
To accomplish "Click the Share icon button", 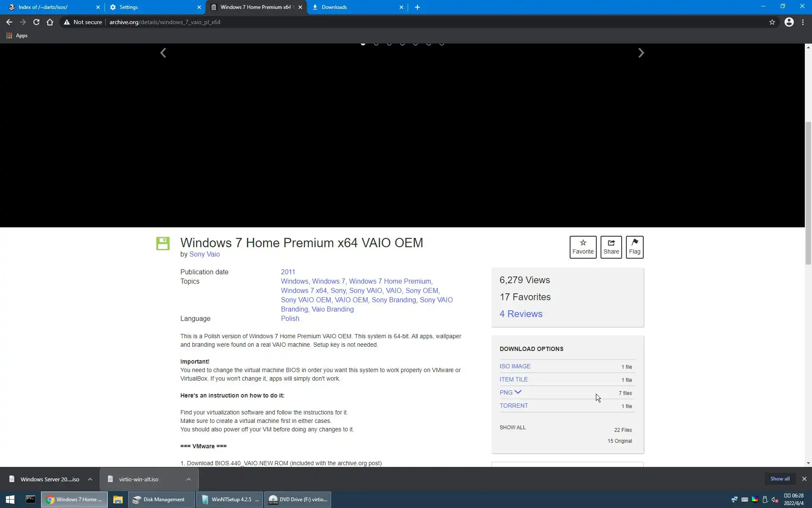I will pos(611,247).
